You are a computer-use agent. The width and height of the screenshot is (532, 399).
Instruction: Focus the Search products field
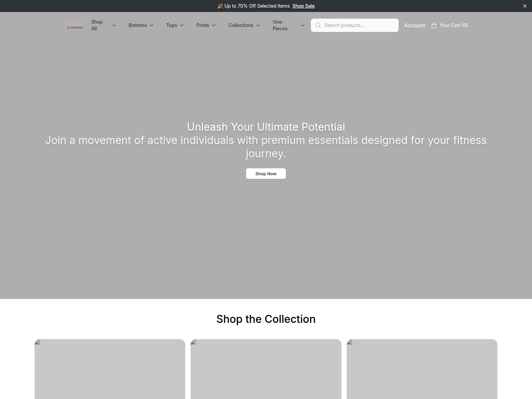click(355, 25)
